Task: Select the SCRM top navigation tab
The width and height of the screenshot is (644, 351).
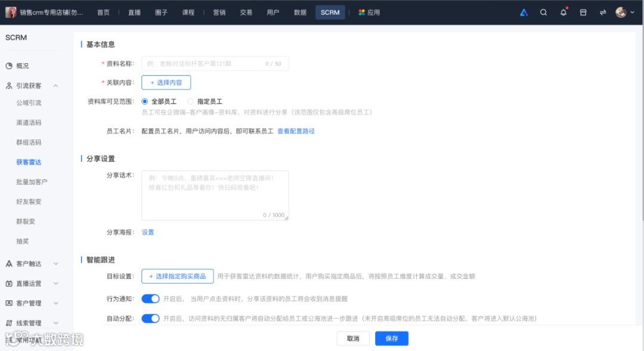Action: [330, 13]
